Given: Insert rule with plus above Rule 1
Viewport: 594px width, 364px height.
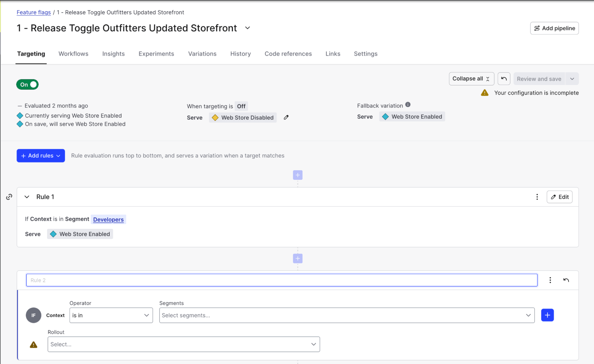Looking at the screenshot, I should coord(297,175).
